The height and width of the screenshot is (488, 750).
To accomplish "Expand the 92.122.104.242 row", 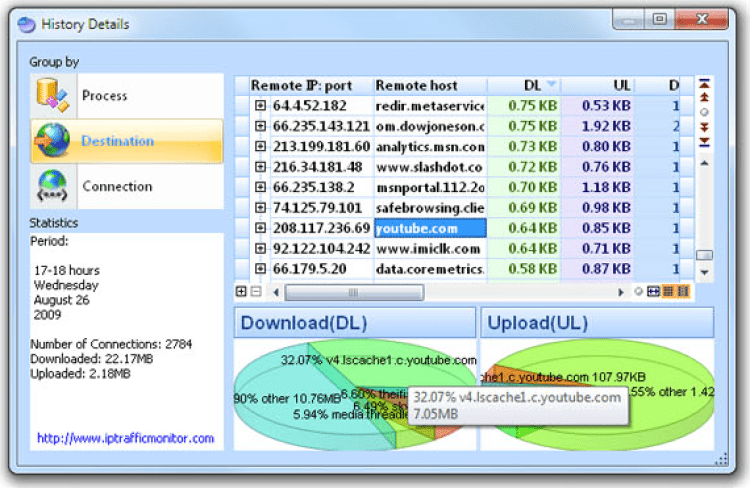I will pos(260,248).
